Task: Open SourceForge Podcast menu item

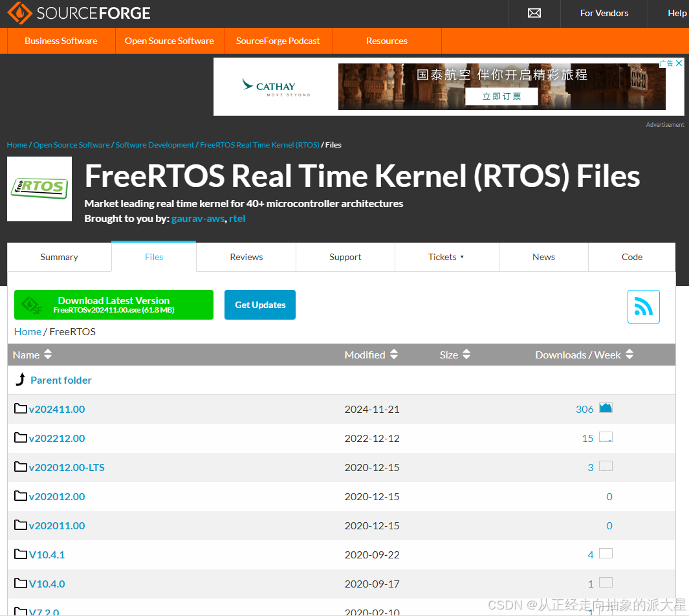Action: click(278, 41)
